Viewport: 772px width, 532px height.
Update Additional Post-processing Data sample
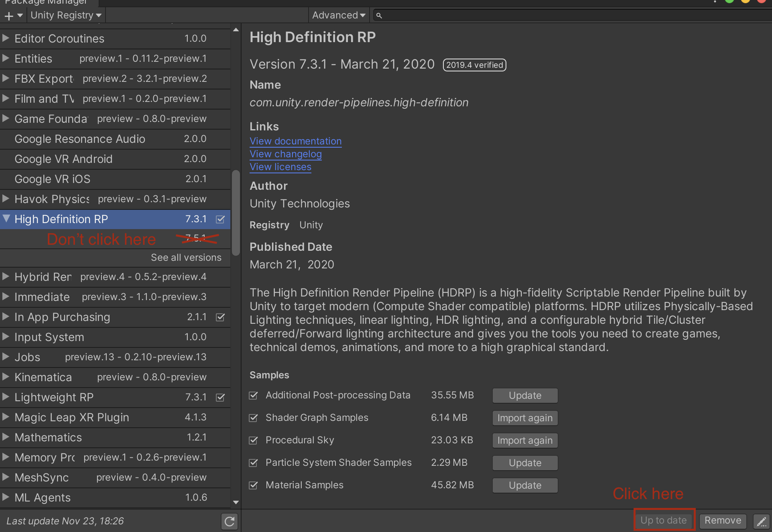(x=525, y=396)
